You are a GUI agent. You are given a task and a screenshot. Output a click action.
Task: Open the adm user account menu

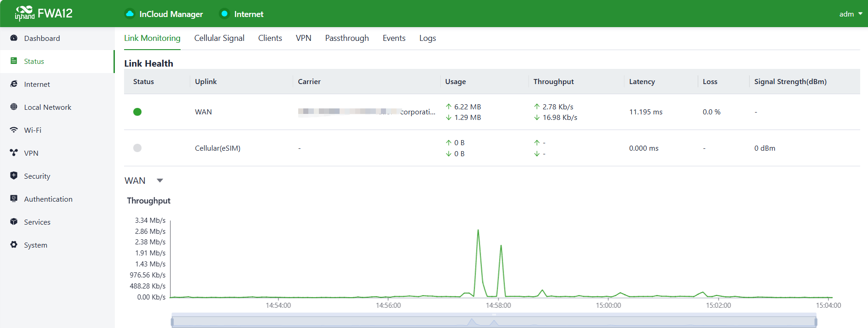pos(850,14)
